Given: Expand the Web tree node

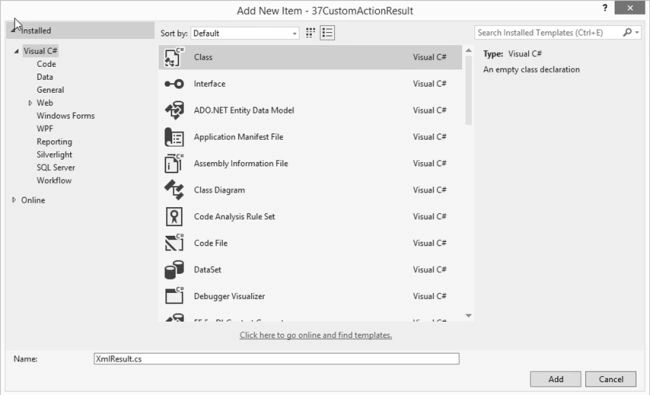Looking at the screenshot, I should tap(30, 103).
